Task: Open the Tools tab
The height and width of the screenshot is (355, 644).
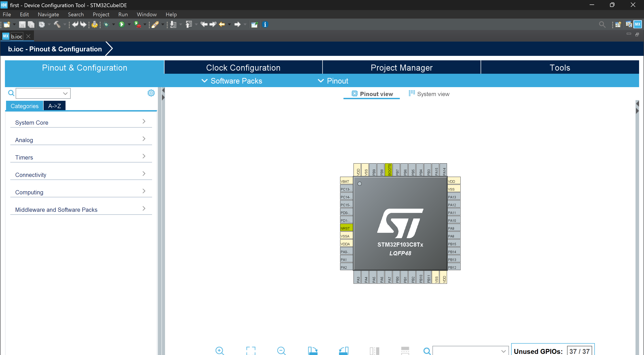Action: [560, 67]
